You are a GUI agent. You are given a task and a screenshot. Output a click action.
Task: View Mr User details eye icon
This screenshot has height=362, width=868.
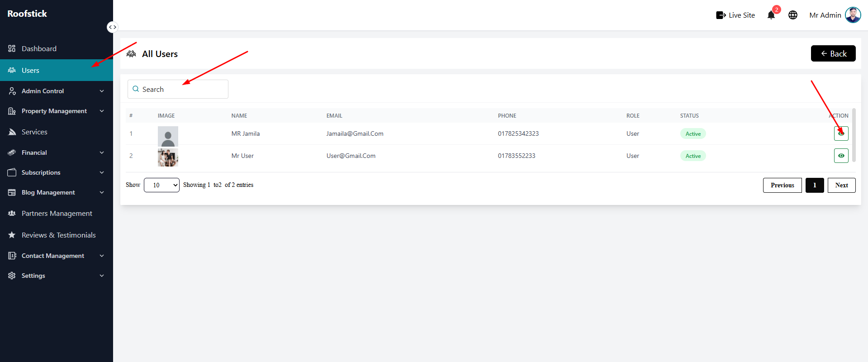(x=841, y=156)
